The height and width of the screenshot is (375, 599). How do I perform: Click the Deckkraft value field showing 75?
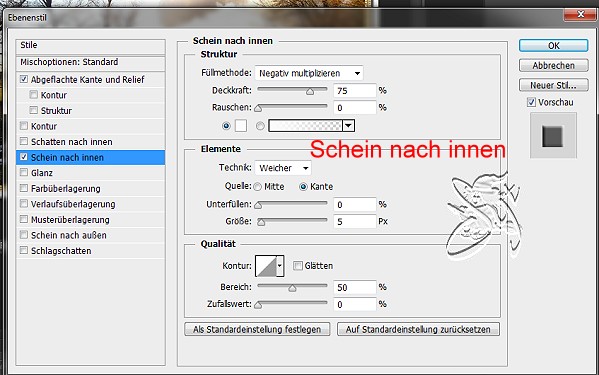click(x=355, y=91)
